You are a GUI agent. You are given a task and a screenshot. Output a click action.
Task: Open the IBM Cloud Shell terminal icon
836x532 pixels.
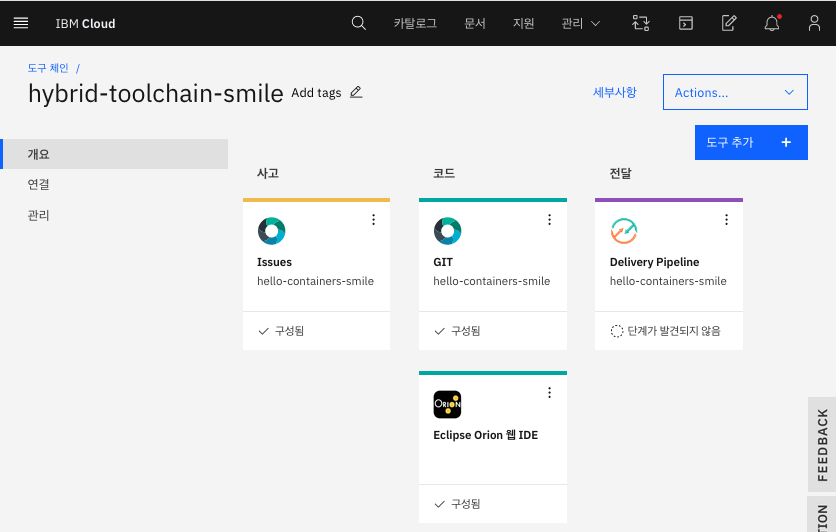pos(686,23)
